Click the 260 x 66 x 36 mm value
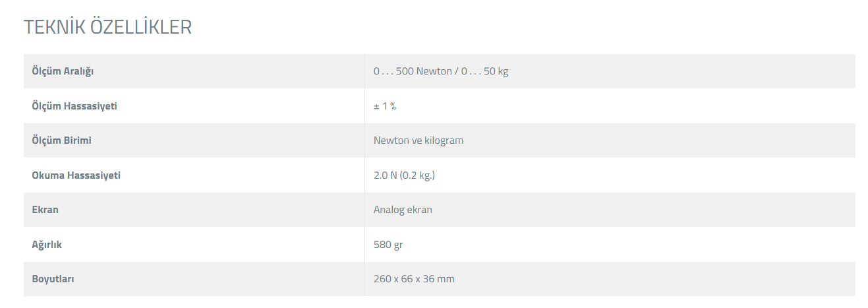 (414, 279)
